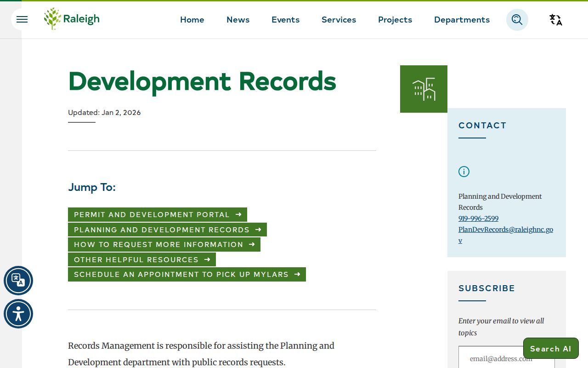Click 'Planning and Development Records' contact name
This screenshot has height=368, width=588.
tap(500, 202)
